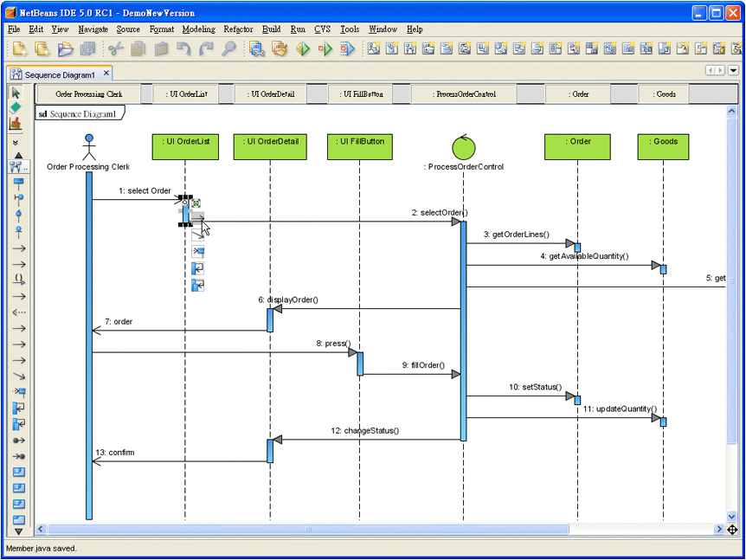Select the create message tool in palette

pos(18,392)
